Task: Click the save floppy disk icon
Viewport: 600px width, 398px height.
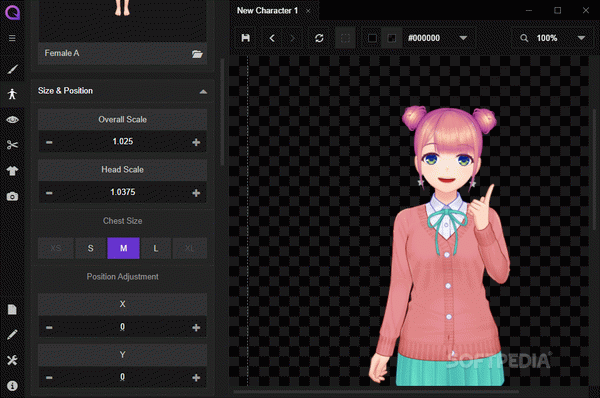Action: [x=246, y=38]
